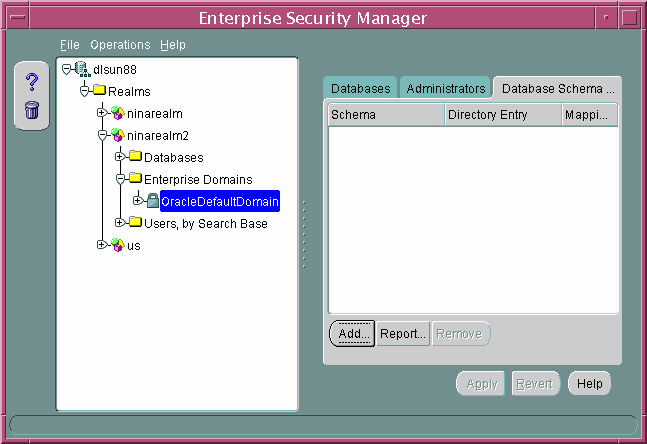Screen dimensions: 647x444
Task: Click the ninarealm2 realm icon
Action: (118, 135)
